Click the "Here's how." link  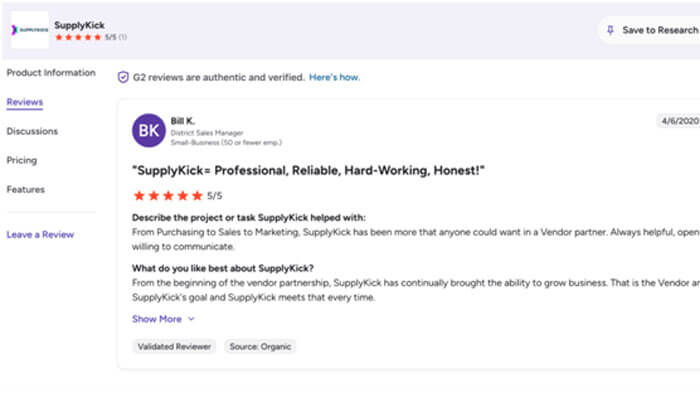coord(334,77)
